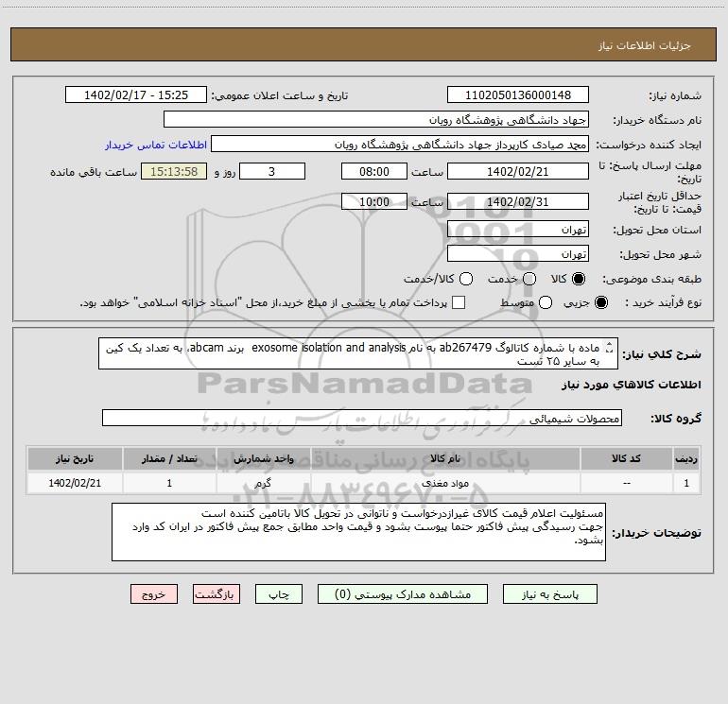728x704 pixels.
Task: Click the buyer notes text area
Action: 358,532
